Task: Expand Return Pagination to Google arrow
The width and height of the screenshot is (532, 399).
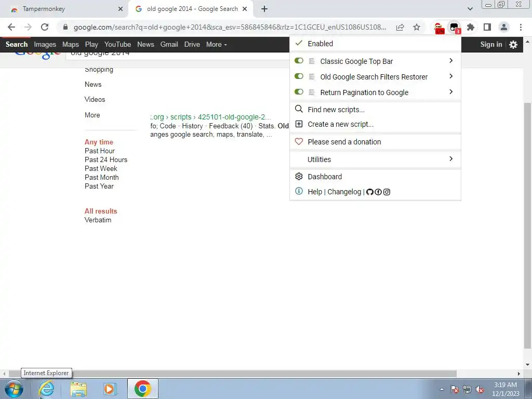Action: tap(451, 92)
